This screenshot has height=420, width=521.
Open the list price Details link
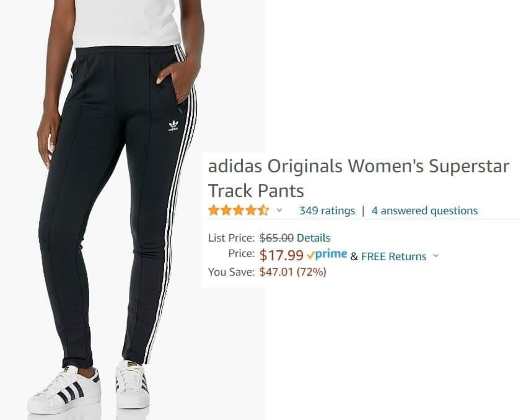click(313, 238)
